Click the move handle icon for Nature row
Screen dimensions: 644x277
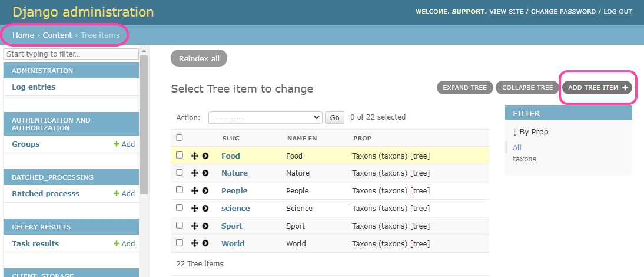(195, 173)
